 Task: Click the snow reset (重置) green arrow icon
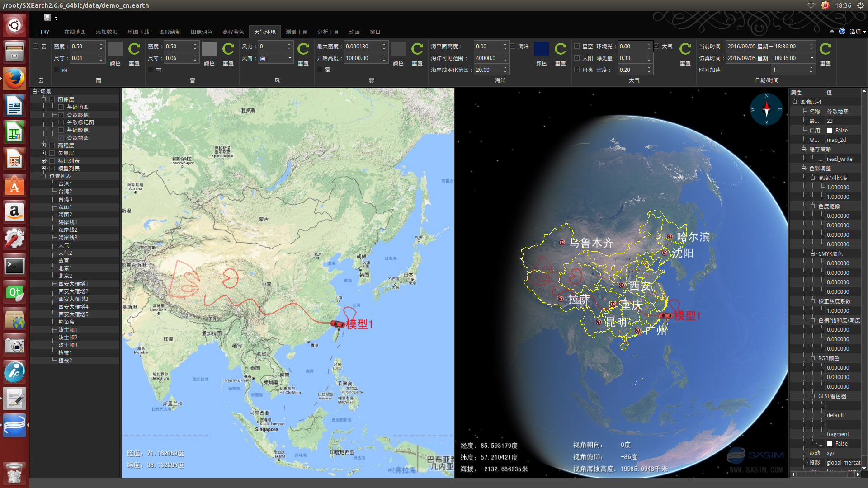click(228, 49)
